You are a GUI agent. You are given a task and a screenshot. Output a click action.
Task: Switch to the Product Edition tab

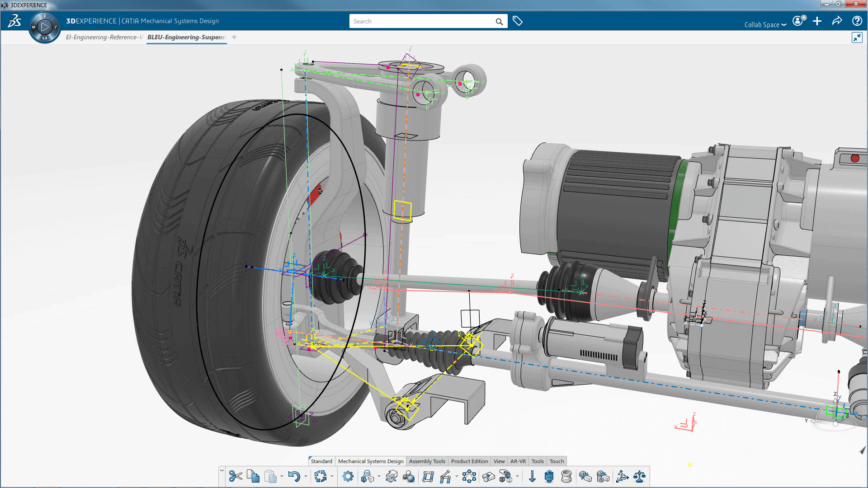(469, 461)
